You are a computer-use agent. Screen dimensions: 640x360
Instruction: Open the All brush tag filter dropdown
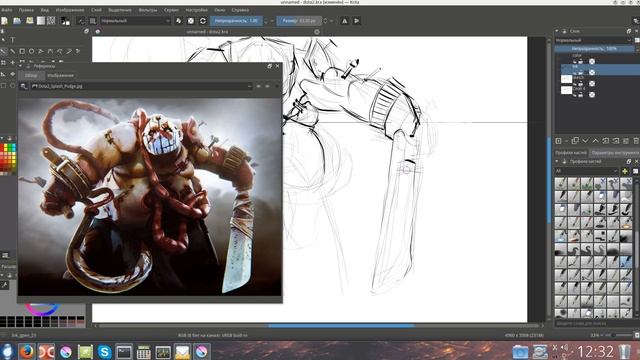click(586, 171)
